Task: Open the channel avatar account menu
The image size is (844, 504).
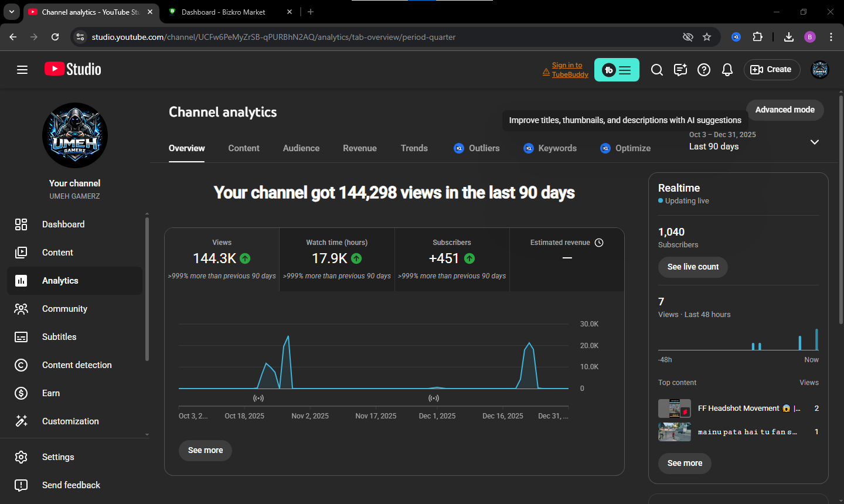Action: pos(819,70)
